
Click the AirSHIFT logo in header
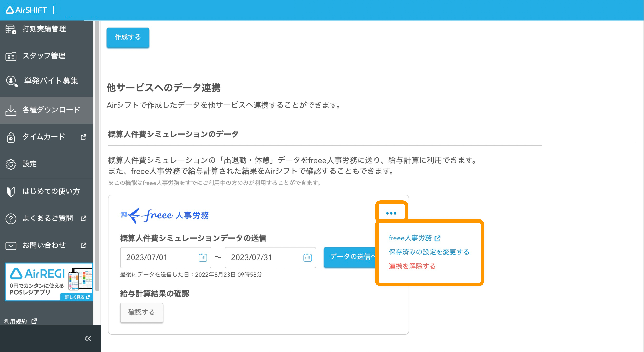coord(26,10)
